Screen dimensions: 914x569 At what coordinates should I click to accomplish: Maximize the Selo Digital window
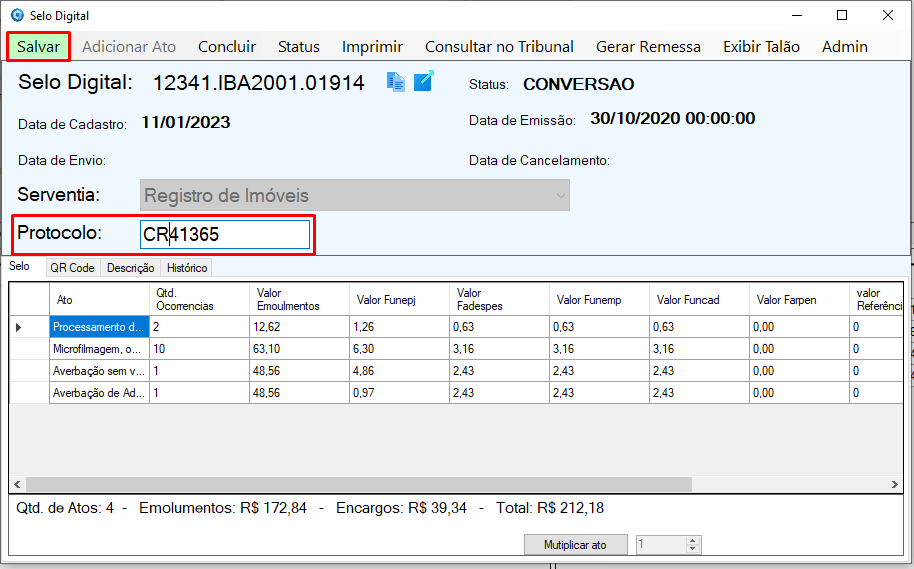tap(842, 15)
